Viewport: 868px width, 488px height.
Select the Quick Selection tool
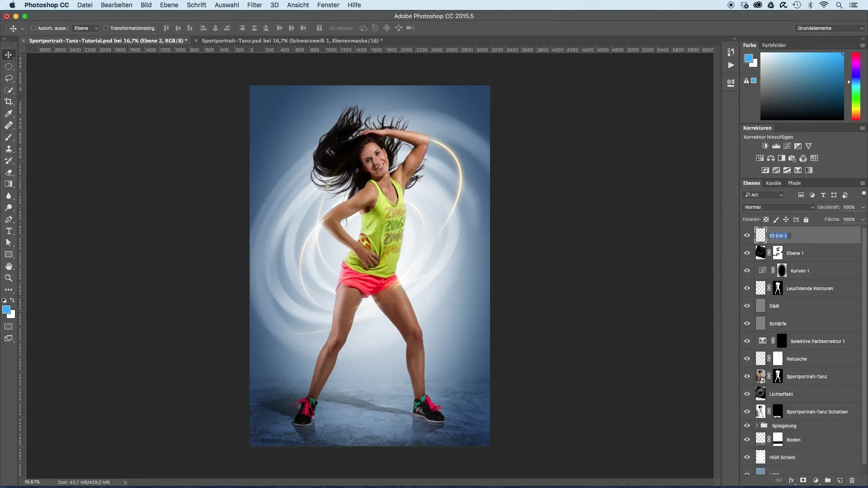pyautogui.click(x=9, y=90)
